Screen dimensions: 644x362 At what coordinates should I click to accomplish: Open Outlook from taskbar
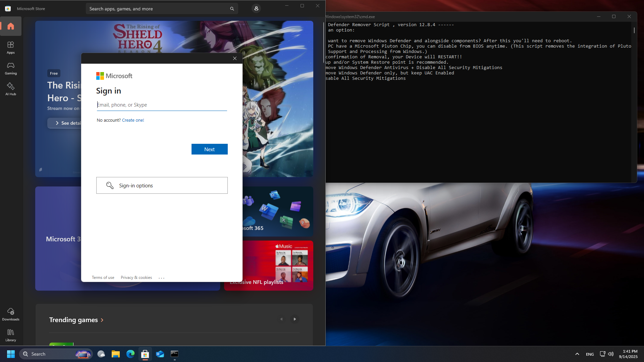pos(160,354)
